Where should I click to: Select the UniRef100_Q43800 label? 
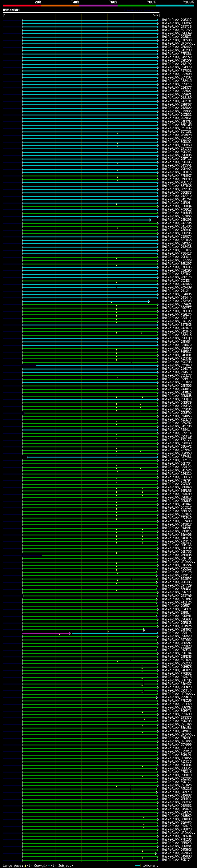pos(177,108)
